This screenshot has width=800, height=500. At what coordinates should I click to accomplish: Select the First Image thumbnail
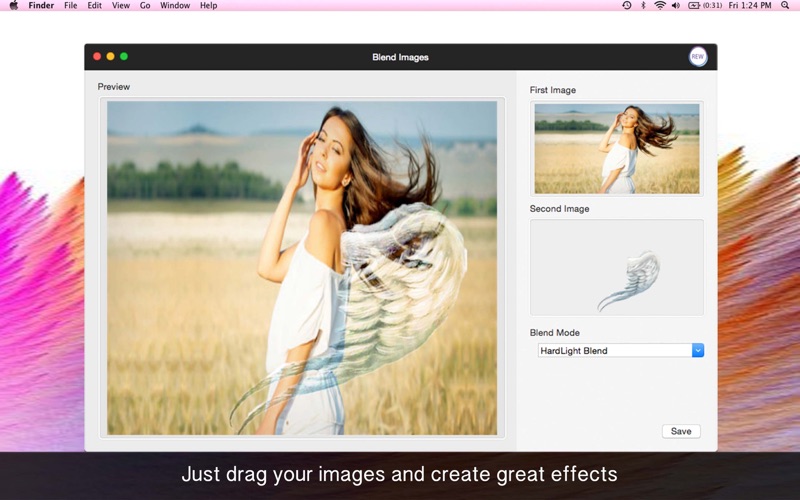click(x=617, y=148)
